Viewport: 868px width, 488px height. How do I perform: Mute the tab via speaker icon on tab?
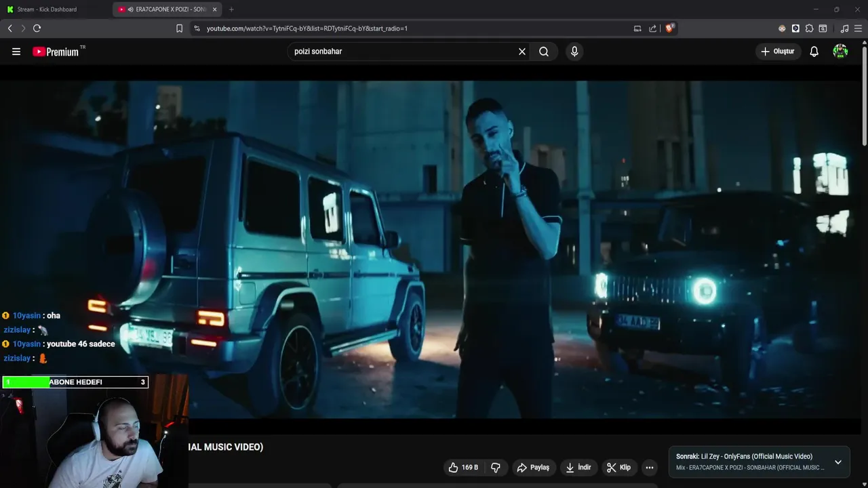point(130,9)
